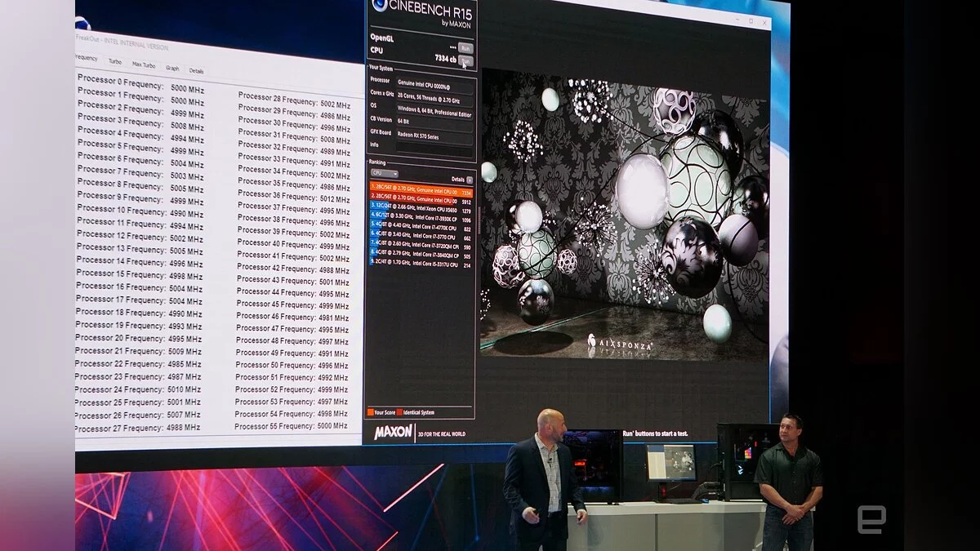Click Processor 43 Frequency 5001 MHz row
The width and height of the screenshot is (980, 551).
[292, 281]
